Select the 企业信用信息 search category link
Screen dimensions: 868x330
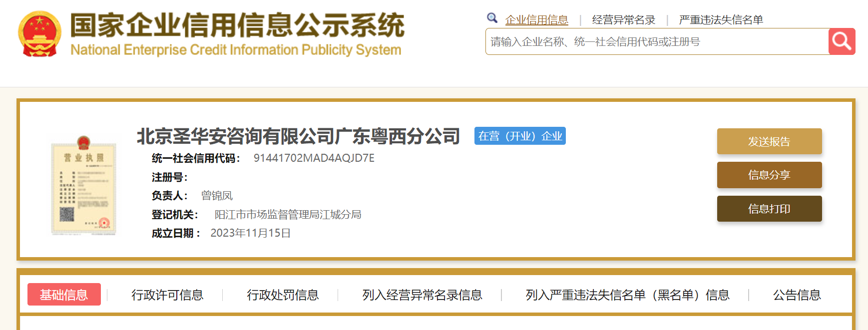click(x=536, y=20)
